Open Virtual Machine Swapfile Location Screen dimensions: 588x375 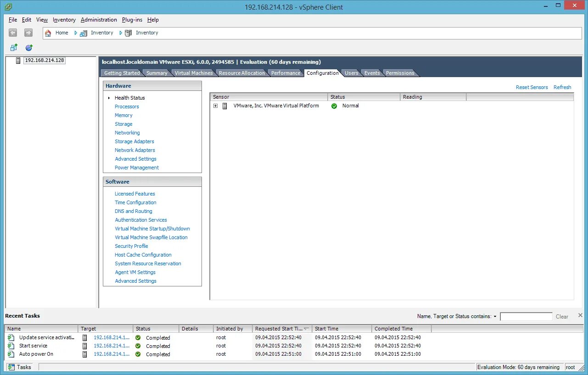click(x=151, y=237)
